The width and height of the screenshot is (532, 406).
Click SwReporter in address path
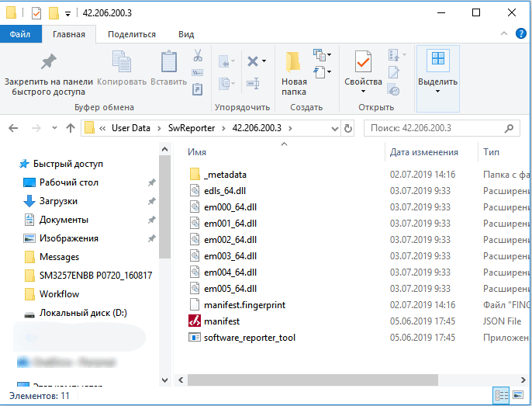(192, 128)
